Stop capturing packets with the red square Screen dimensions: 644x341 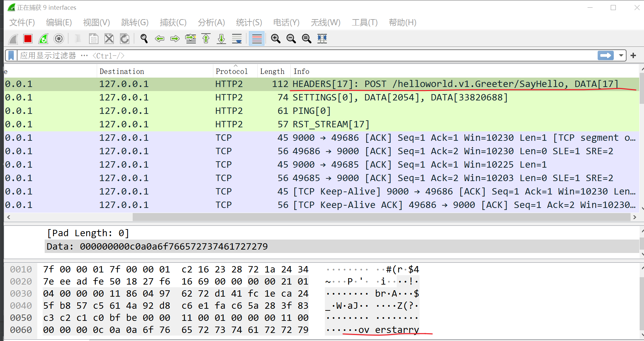point(28,39)
